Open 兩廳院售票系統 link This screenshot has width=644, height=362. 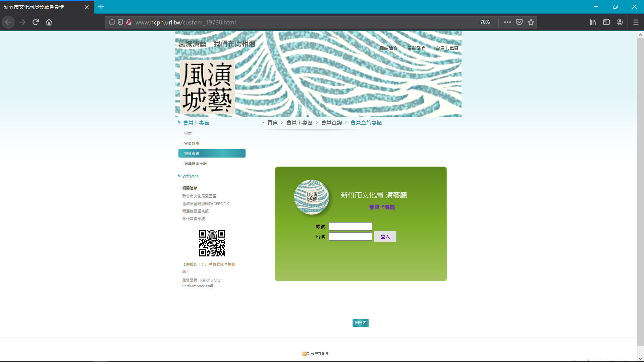pos(195,211)
